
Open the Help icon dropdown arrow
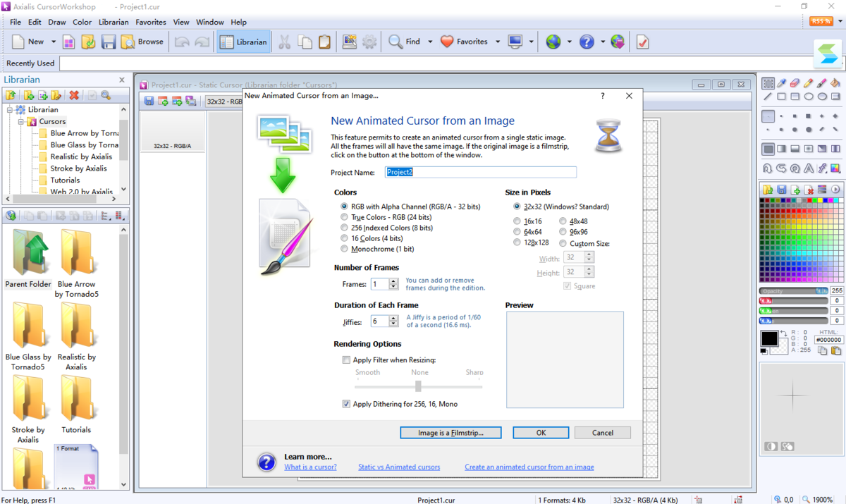click(x=603, y=42)
